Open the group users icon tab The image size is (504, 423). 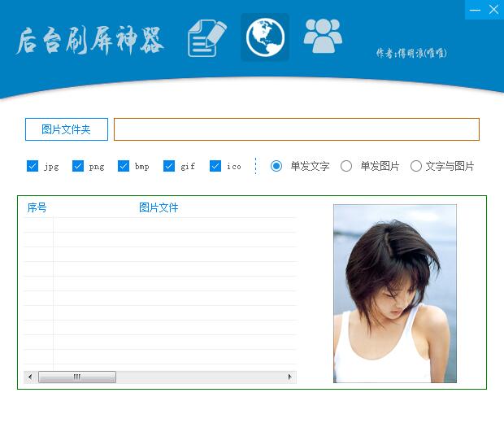pos(323,36)
